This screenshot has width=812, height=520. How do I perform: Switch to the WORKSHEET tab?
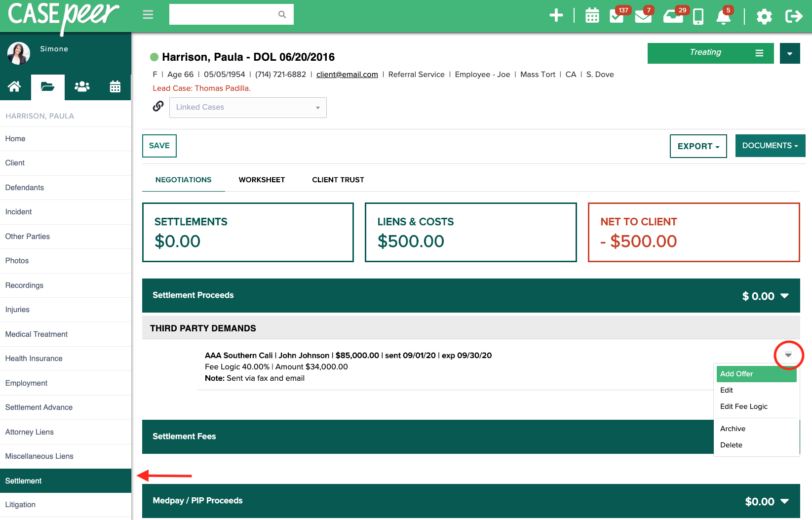click(262, 180)
